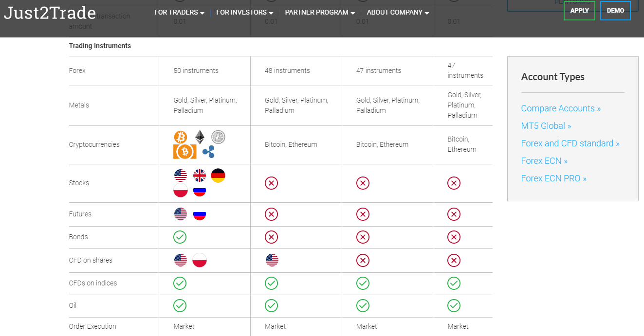The height and width of the screenshot is (336, 644).
Task: Click the 'Order Execution' row label
Action: (92, 326)
